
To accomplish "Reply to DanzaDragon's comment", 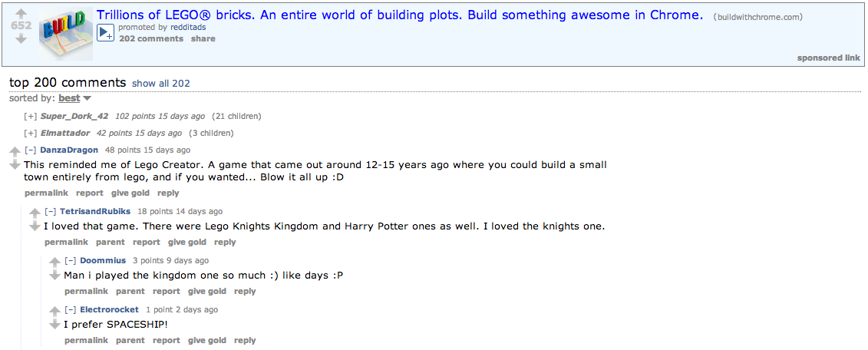I will (x=168, y=193).
